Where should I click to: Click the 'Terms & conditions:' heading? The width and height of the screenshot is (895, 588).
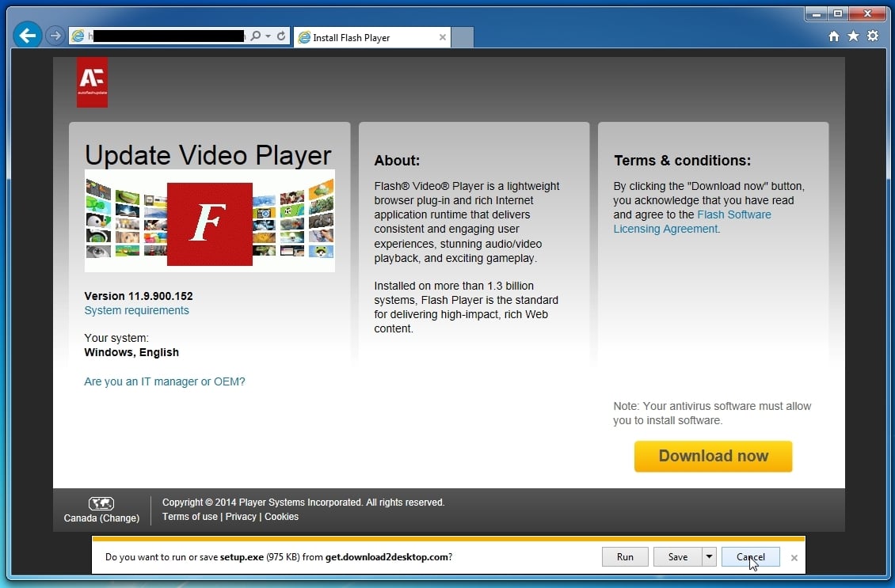tap(682, 161)
